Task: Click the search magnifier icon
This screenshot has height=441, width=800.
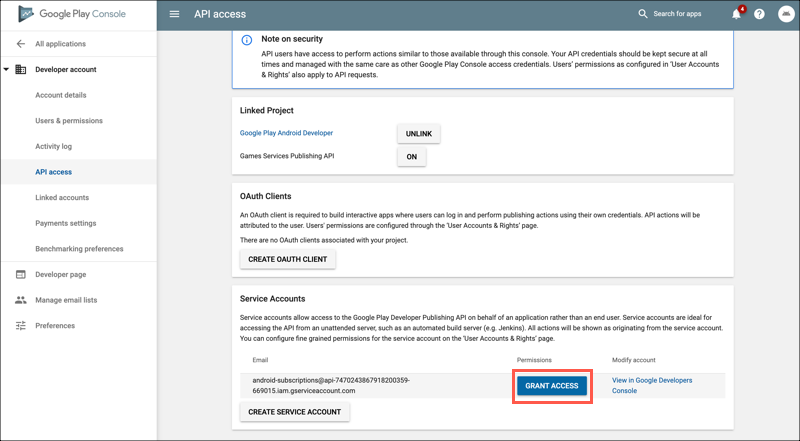Action: [643, 14]
